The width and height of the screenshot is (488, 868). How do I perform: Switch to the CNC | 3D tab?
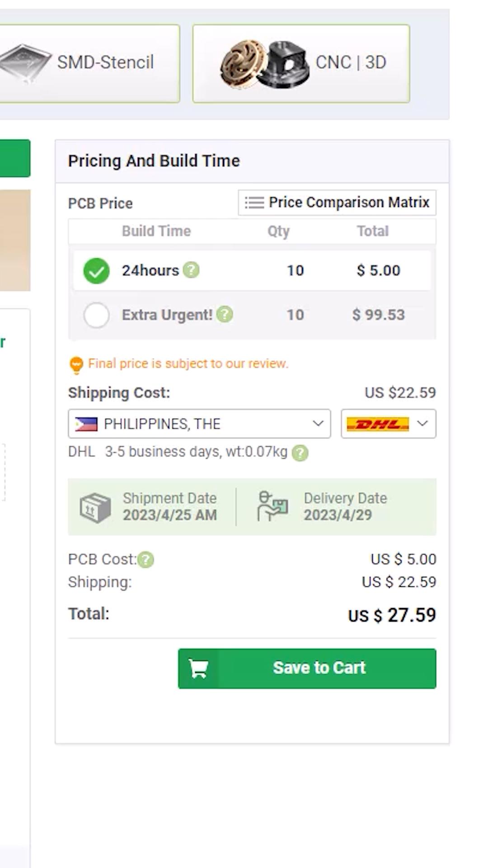tap(350, 63)
